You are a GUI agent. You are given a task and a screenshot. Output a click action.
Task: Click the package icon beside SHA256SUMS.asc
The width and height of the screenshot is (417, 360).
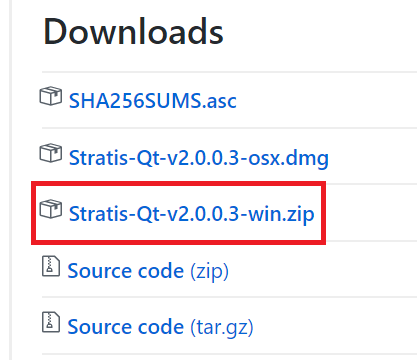click(x=51, y=96)
